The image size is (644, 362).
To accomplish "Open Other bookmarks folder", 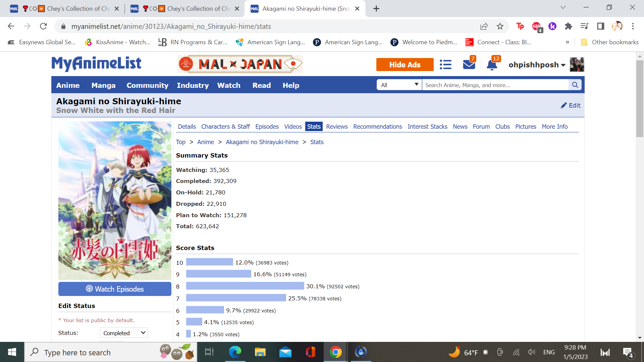I will (x=609, y=42).
